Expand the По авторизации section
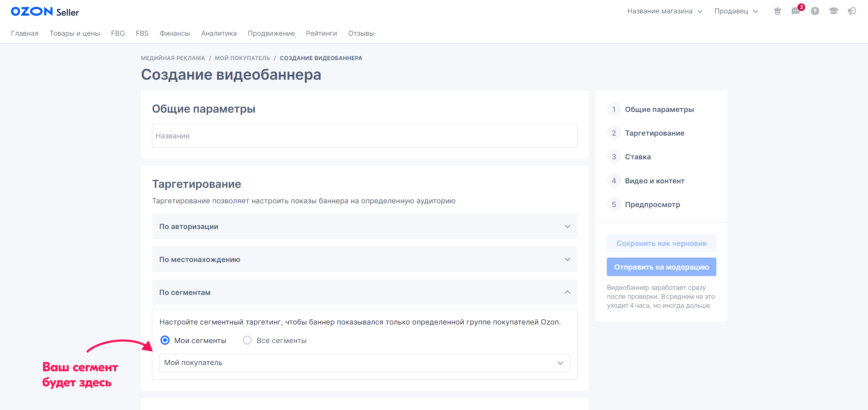 pos(364,227)
